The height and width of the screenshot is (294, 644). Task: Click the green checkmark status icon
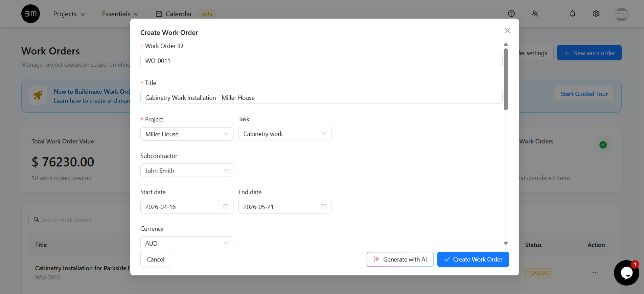(603, 145)
